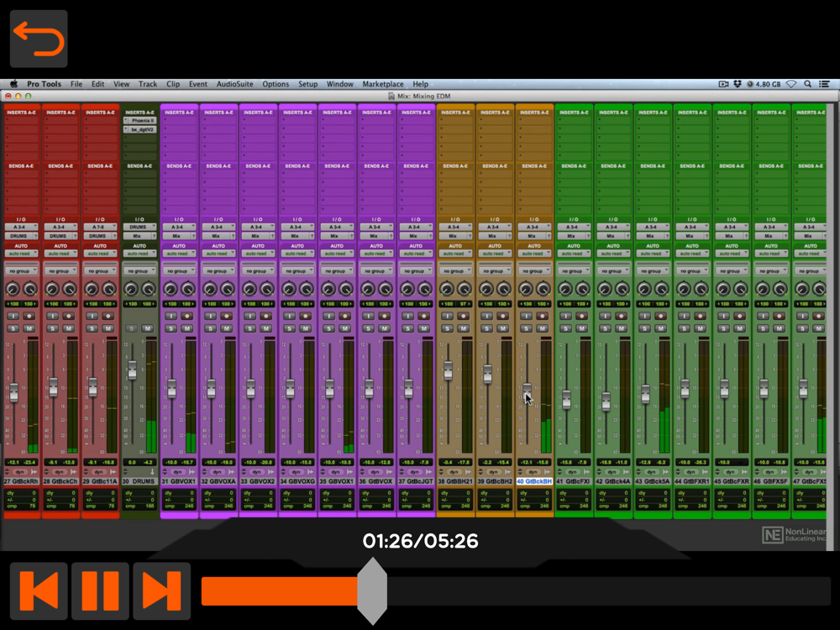Open the A 7-8 input selector on 29 GtBc11A
This screenshot has height=630, width=840.
[x=100, y=227]
